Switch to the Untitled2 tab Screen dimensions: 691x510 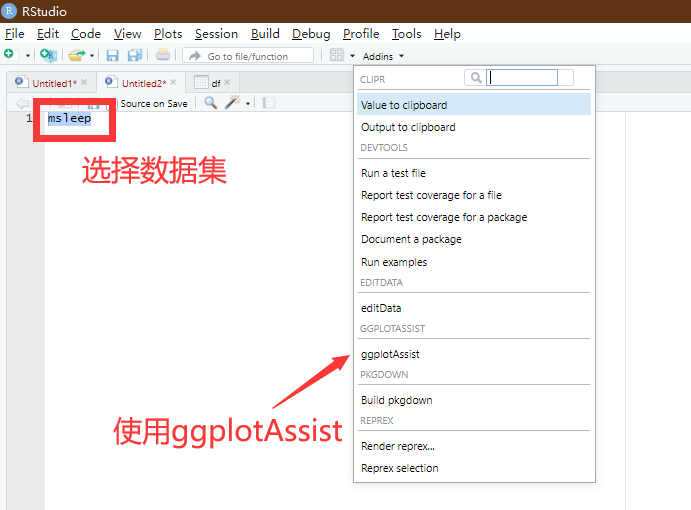click(140, 83)
